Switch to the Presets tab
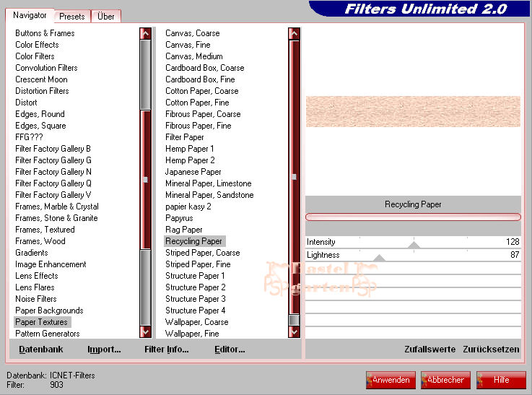The width and height of the screenshot is (532, 395). 71,16
